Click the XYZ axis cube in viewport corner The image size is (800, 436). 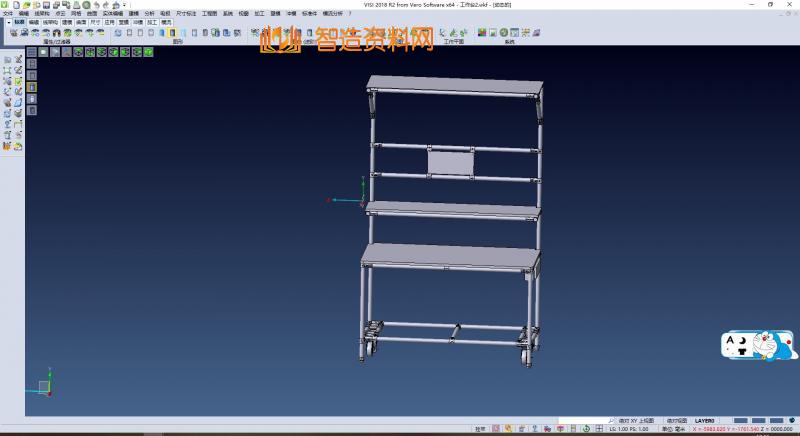pos(44,386)
